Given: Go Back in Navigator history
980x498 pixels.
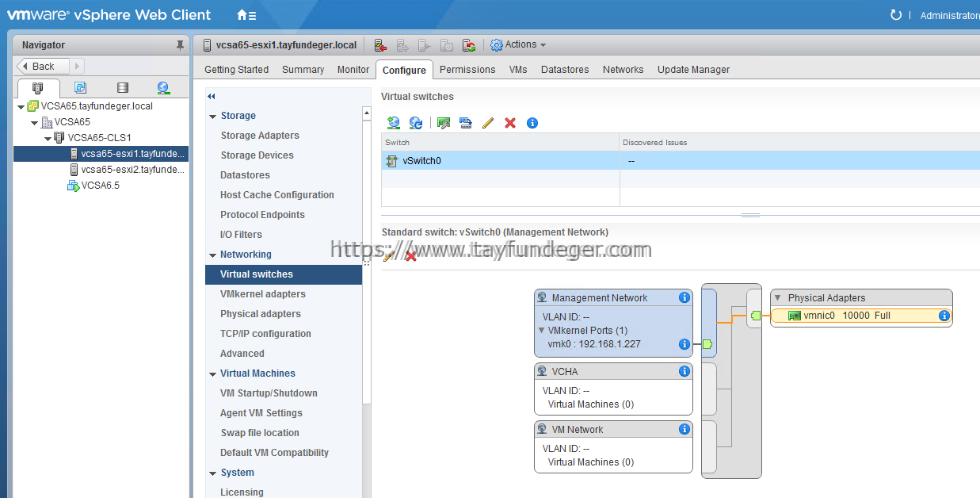Looking at the screenshot, I should click(43, 67).
